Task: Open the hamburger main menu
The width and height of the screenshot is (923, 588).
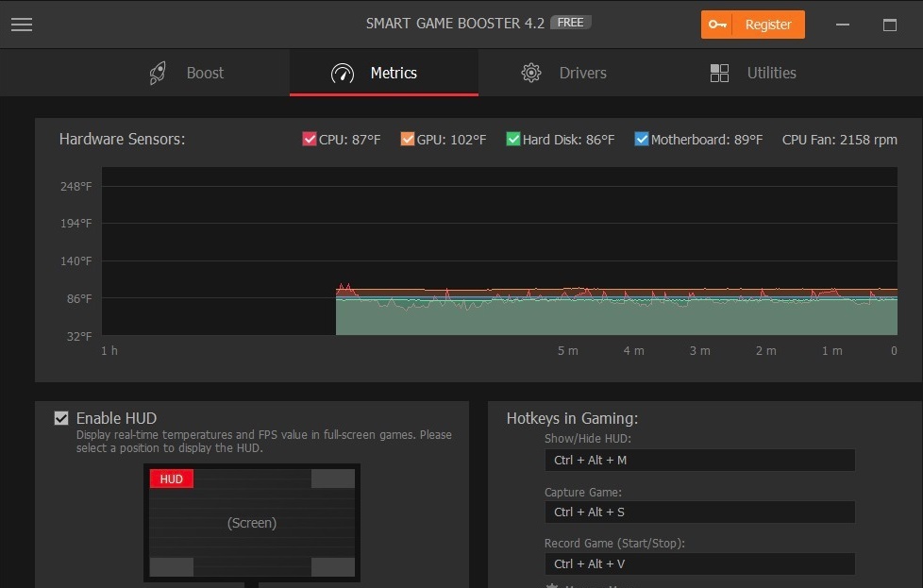Action: click(22, 25)
